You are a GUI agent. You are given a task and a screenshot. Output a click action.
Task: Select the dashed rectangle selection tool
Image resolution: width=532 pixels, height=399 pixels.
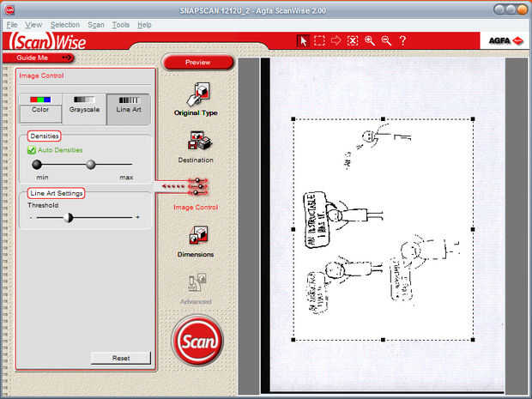pyautogui.click(x=319, y=41)
